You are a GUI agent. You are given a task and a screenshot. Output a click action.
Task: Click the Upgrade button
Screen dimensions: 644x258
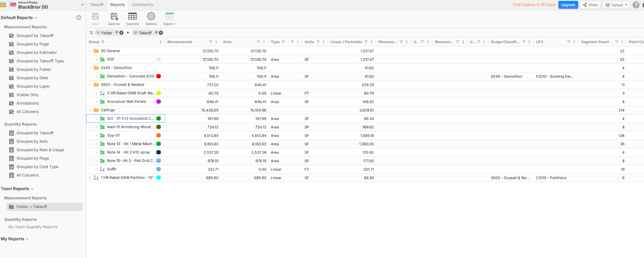[x=568, y=5]
